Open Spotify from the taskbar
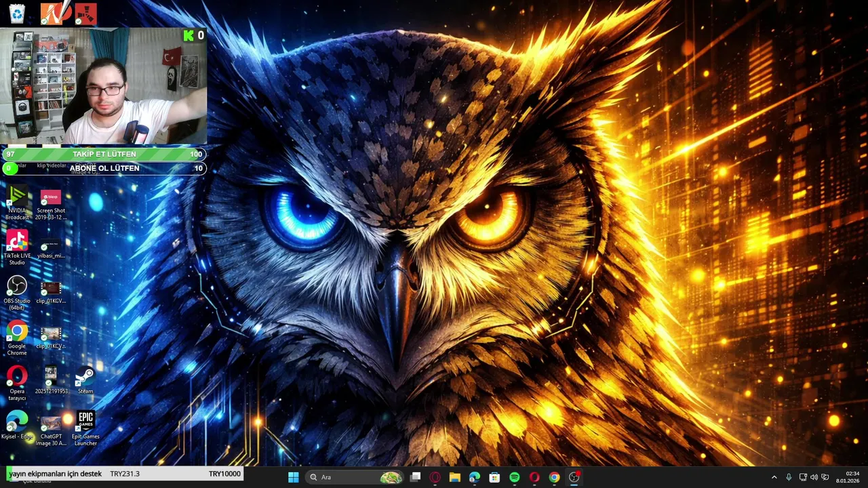Viewport: 868px width, 488px height. (514, 477)
